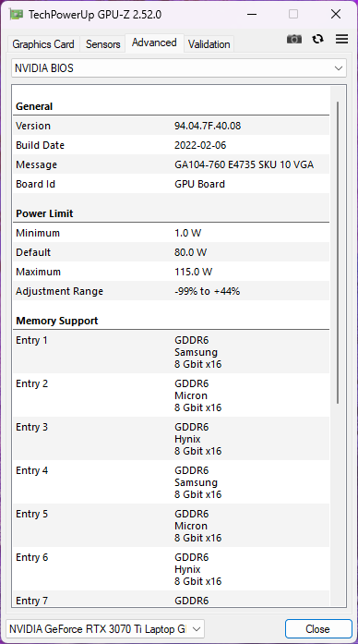The height and width of the screenshot is (644, 358).
Task: Open the hamburger menu icon
Action: tap(341, 39)
